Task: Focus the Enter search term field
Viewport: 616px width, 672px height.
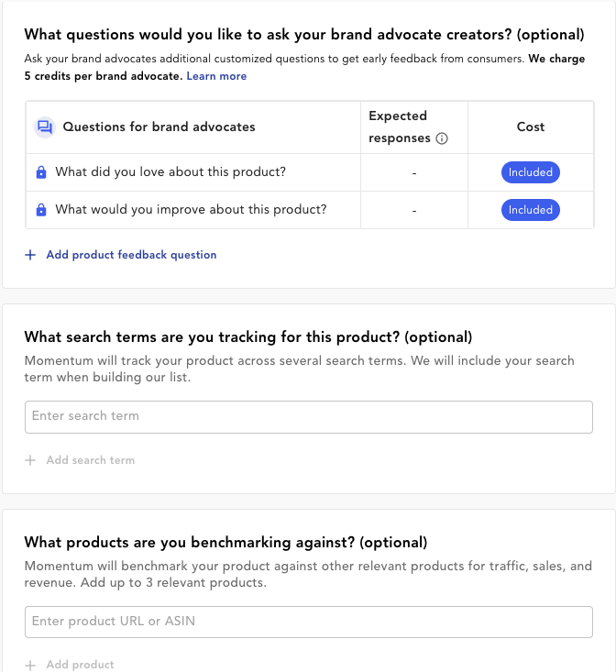Action: (x=309, y=417)
